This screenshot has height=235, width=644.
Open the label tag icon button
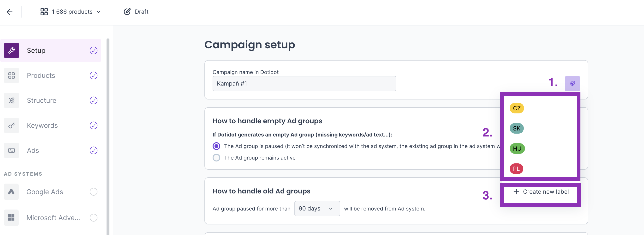click(x=572, y=83)
